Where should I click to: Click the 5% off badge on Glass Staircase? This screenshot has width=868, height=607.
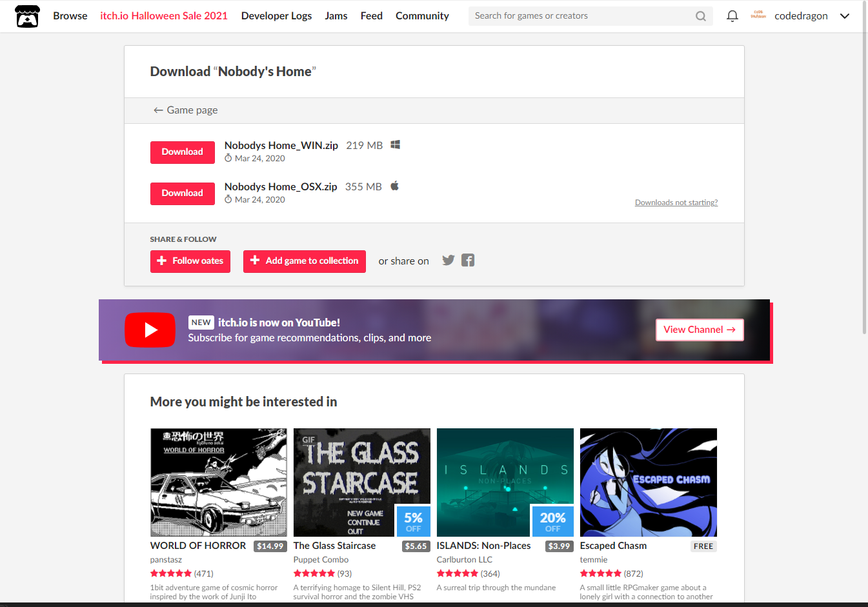click(x=413, y=522)
